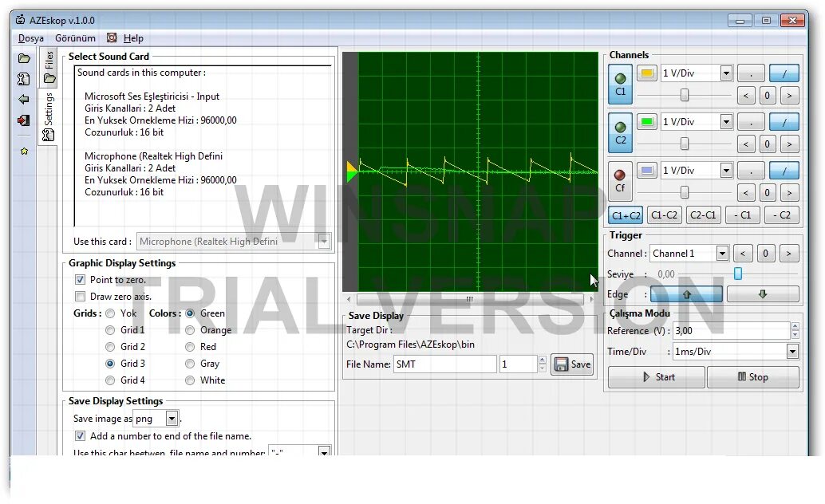Reset C2 offset with 0 button
The width and height of the screenshot is (825, 504).
tap(767, 144)
